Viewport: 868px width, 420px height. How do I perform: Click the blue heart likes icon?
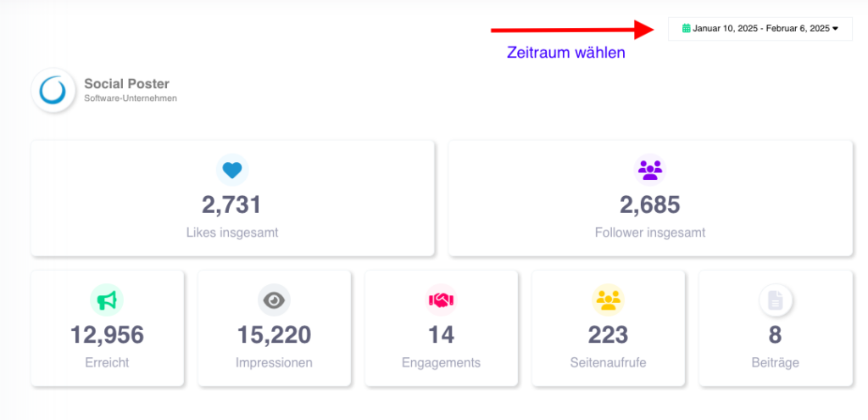[x=232, y=170]
